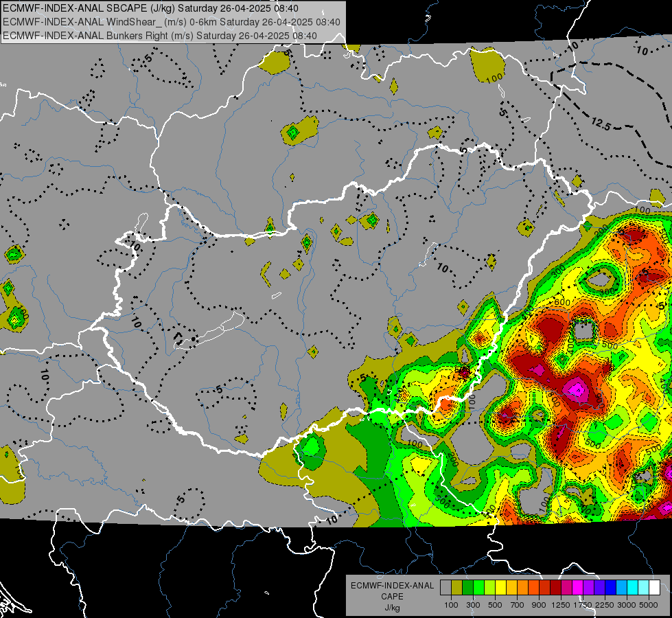The image size is (672, 618).
Task: Click the legend value 2250
Action: (605, 605)
